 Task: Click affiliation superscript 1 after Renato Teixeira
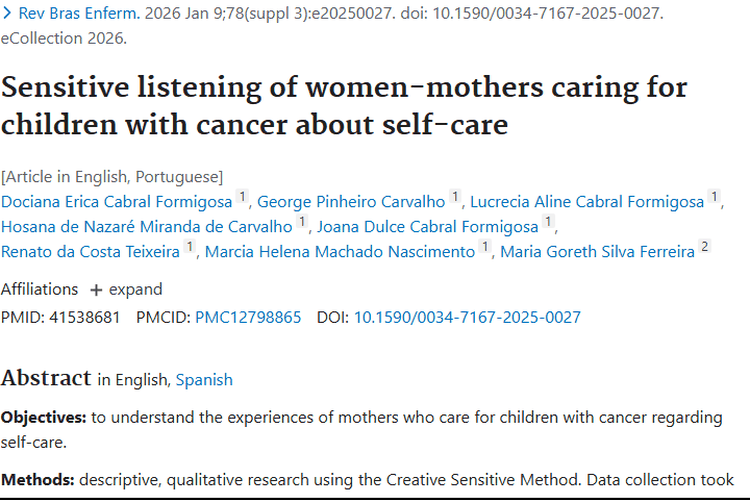pyautogui.click(x=189, y=247)
